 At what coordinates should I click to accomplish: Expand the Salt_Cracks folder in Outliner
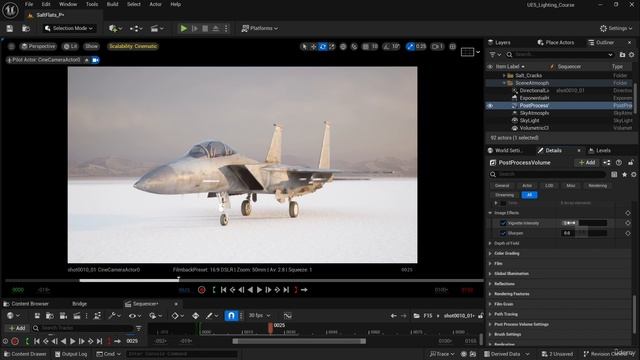504,76
